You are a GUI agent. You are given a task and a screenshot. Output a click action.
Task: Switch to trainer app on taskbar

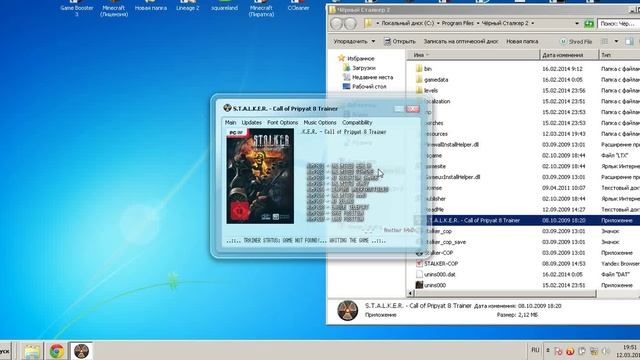pyautogui.click(x=81, y=351)
